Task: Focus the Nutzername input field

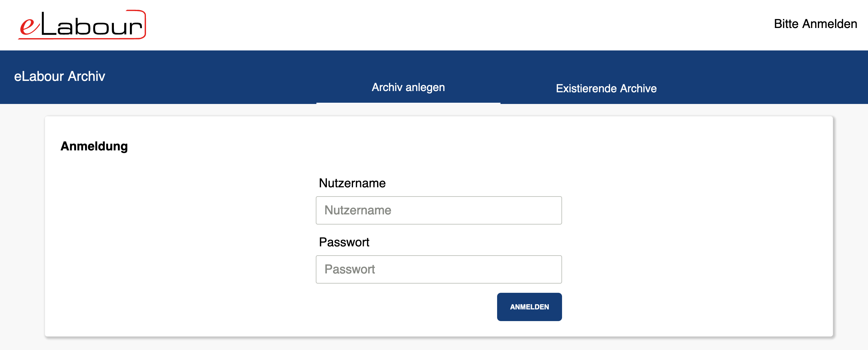Action: 439,210
